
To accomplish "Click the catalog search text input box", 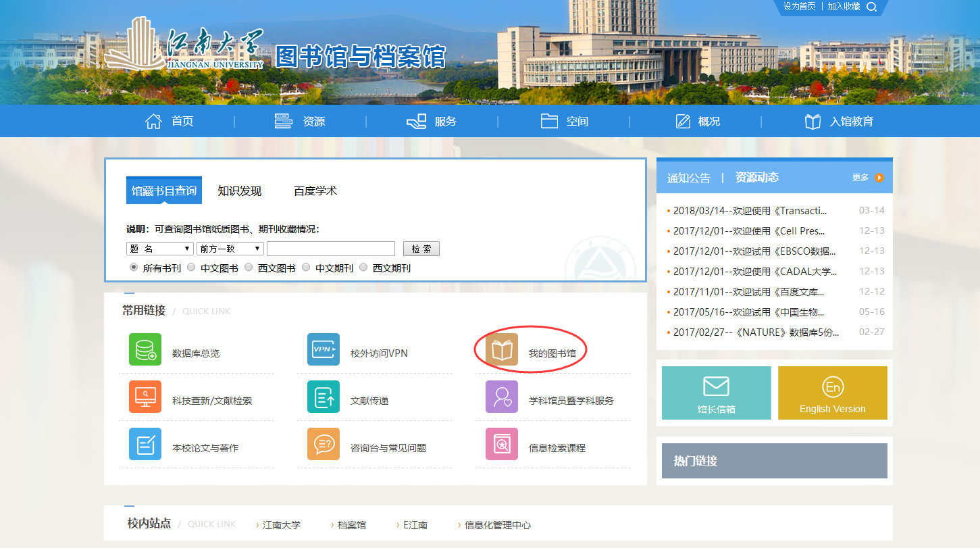I will pos(330,249).
